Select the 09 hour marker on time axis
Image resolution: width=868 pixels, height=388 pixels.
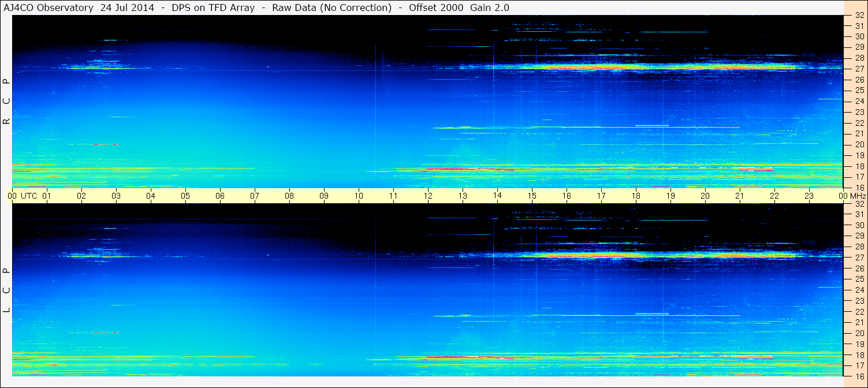(324, 196)
